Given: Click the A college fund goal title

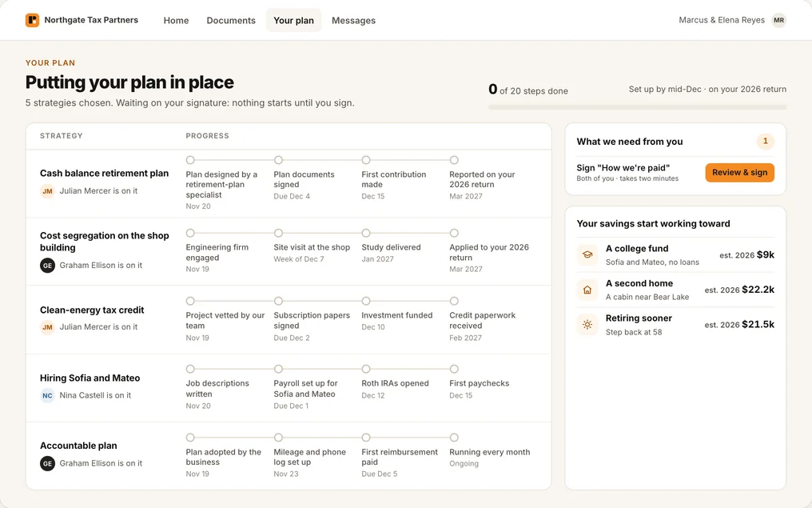Looking at the screenshot, I should [637, 249].
